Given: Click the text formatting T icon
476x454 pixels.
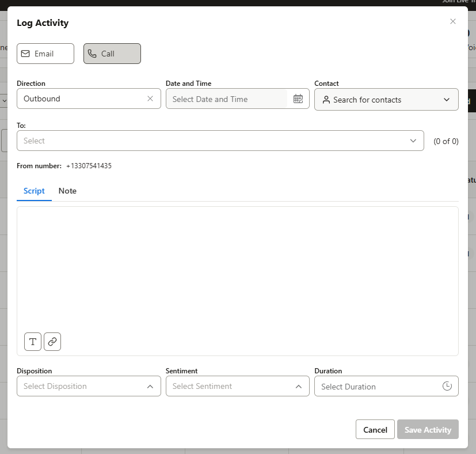Looking at the screenshot, I should point(33,342).
